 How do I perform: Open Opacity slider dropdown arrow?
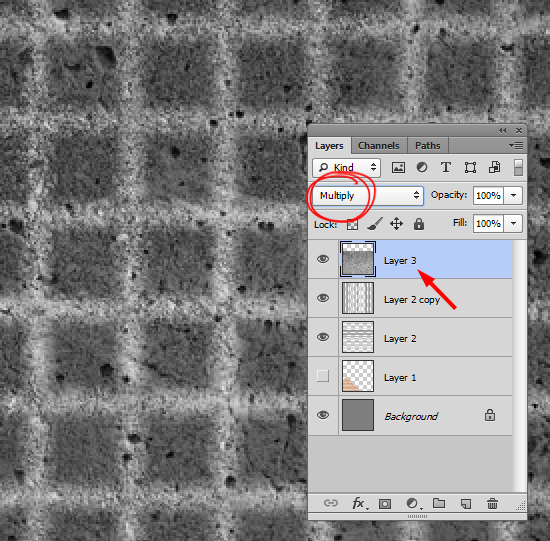pyautogui.click(x=514, y=195)
